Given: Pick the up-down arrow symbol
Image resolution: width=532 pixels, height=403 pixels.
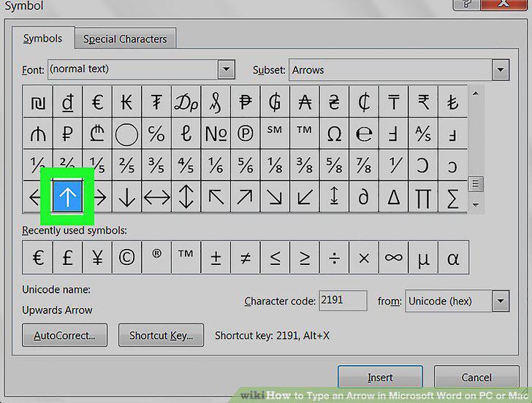Looking at the screenshot, I should tap(186, 197).
